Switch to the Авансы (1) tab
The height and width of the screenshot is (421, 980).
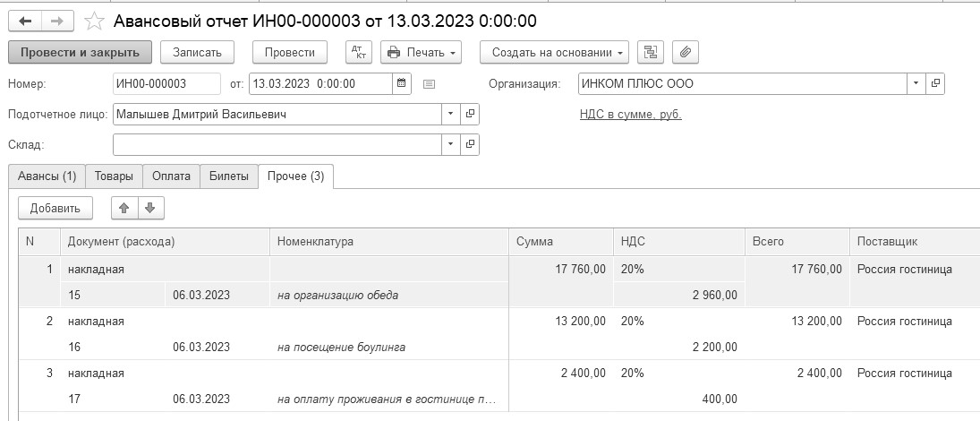point(47,176)
